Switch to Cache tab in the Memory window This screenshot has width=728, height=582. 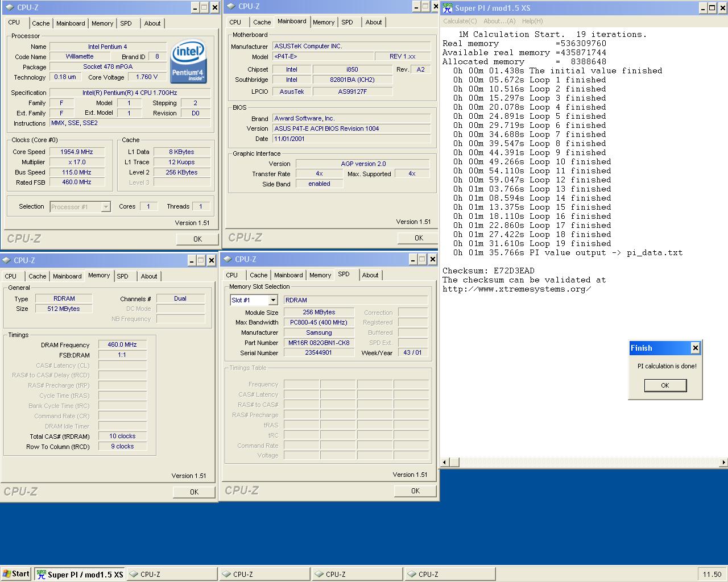pyautogui.click(x=38, y=276)
